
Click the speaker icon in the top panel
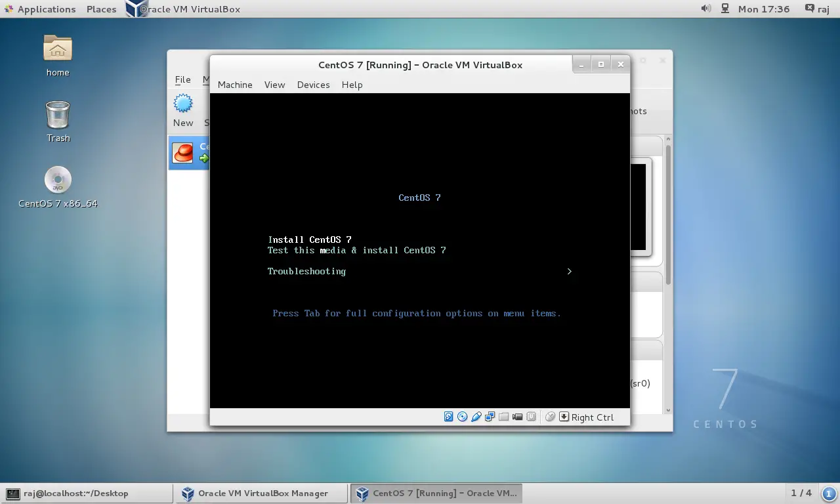point(705,9)
